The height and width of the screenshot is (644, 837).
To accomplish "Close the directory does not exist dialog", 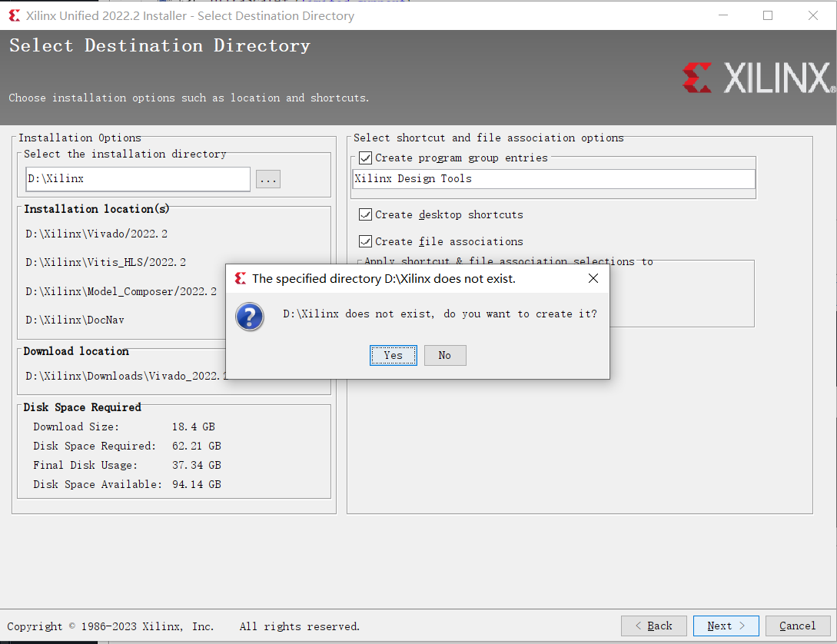I will click(593, 278).
